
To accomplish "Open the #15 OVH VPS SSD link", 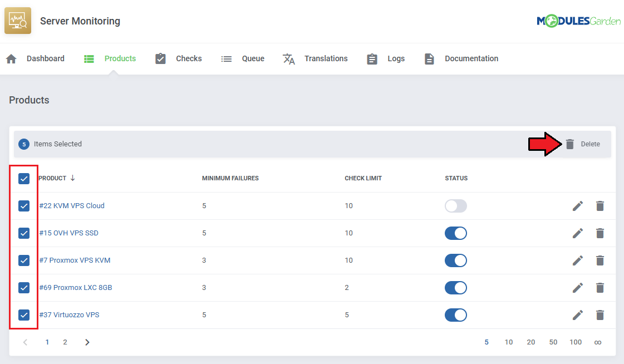I will pos(68,233).
